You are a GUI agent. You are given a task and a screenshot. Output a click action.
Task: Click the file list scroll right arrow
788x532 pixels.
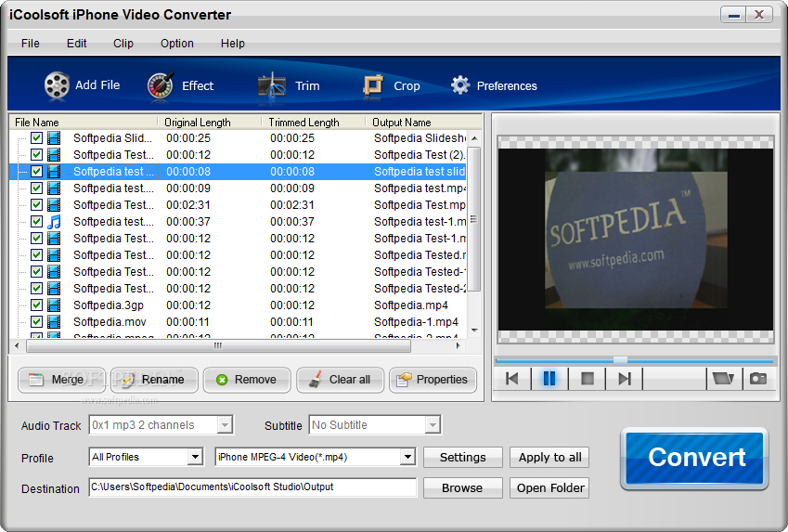point(458,345)
